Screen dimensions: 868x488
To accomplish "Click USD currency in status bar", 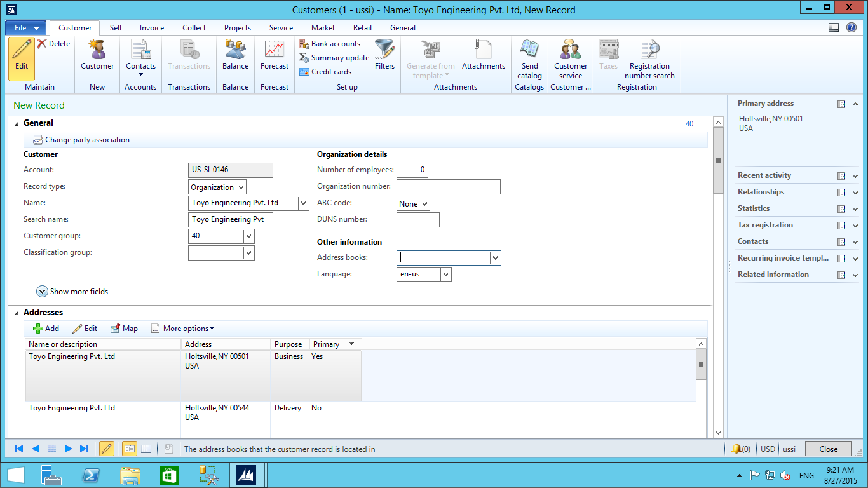I will tap(768, 449).
